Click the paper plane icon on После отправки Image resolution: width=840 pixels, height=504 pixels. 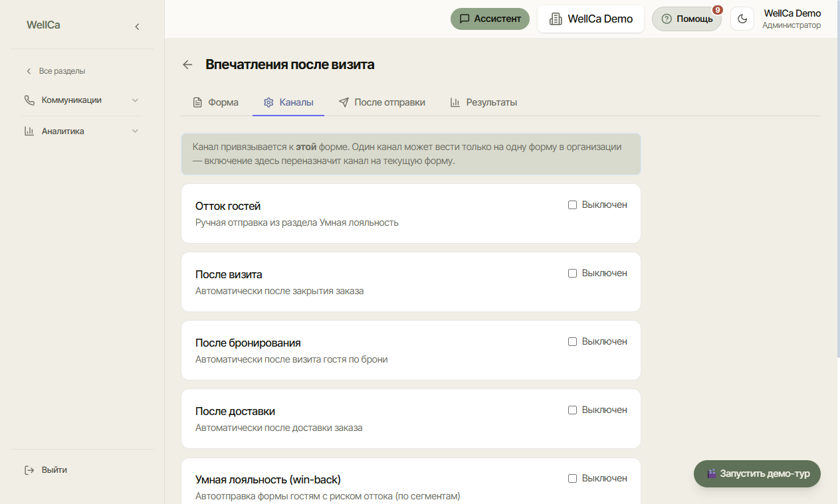344,102
